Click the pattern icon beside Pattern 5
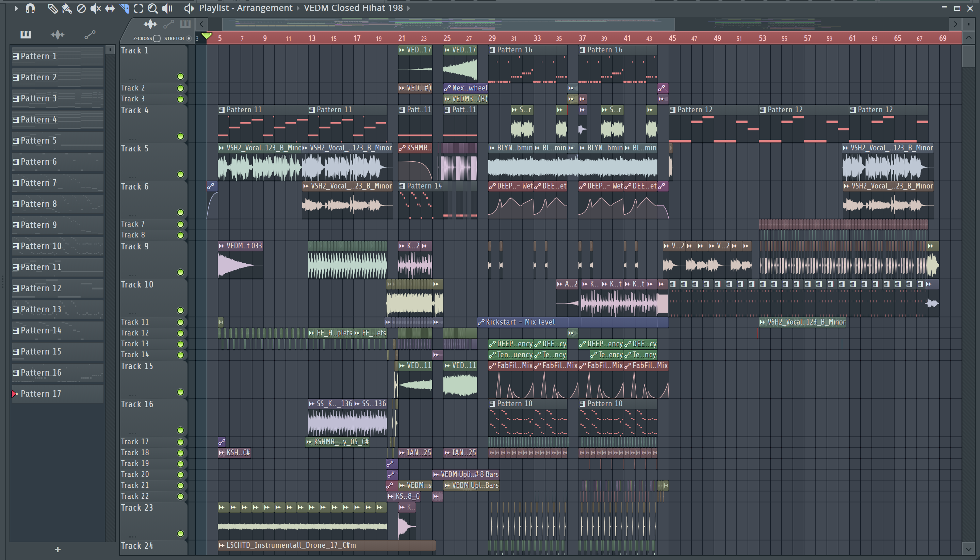This screenshot has height=560, width=980. pos(16,141)
